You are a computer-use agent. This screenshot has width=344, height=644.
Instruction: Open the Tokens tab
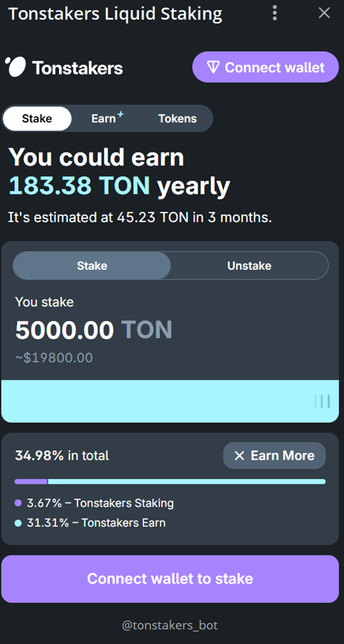[177, 119]
